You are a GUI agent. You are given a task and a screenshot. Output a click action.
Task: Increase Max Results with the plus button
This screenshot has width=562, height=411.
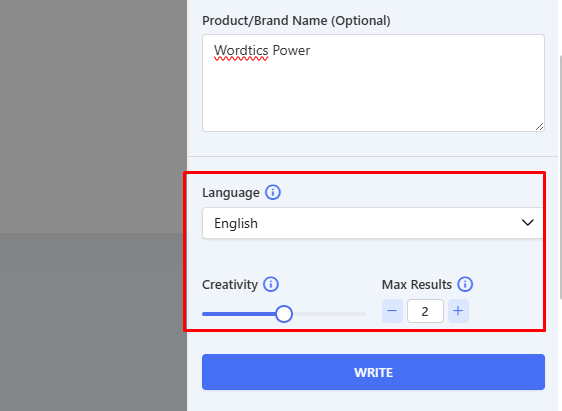click(458, 311)
